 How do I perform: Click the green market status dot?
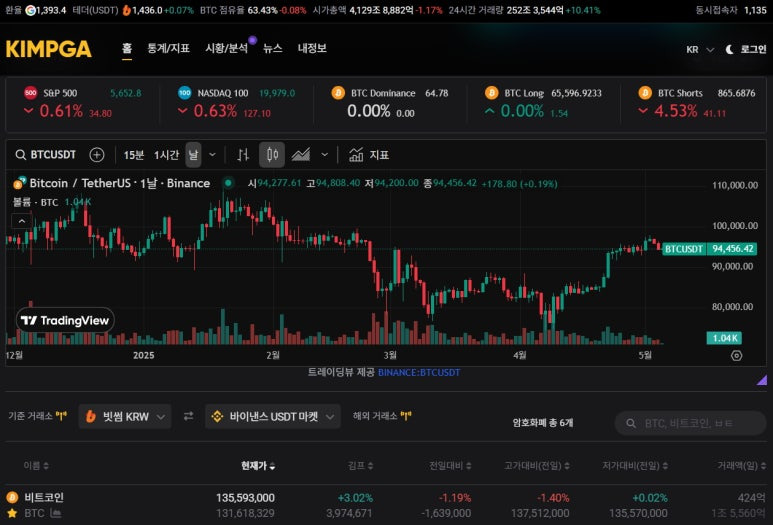228,183
